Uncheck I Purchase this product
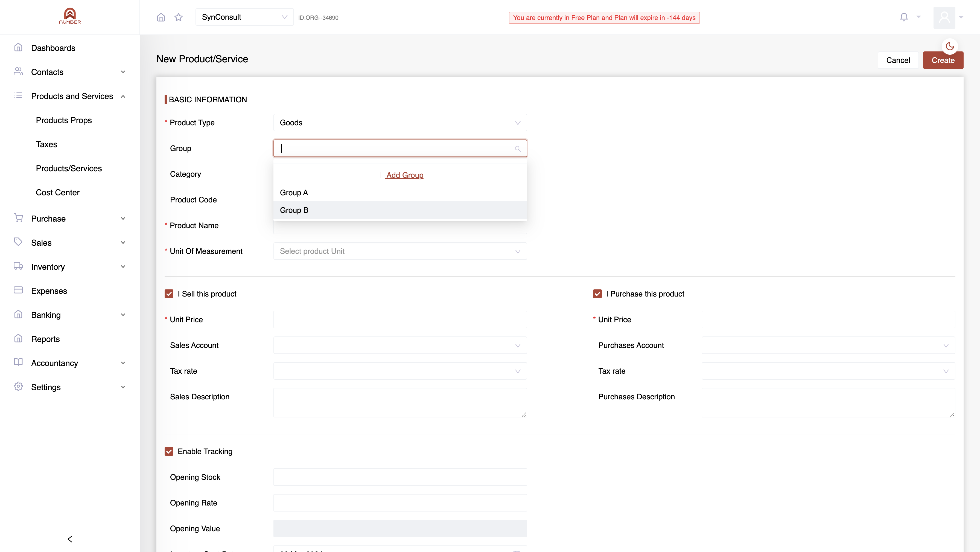 pos(597,294)
